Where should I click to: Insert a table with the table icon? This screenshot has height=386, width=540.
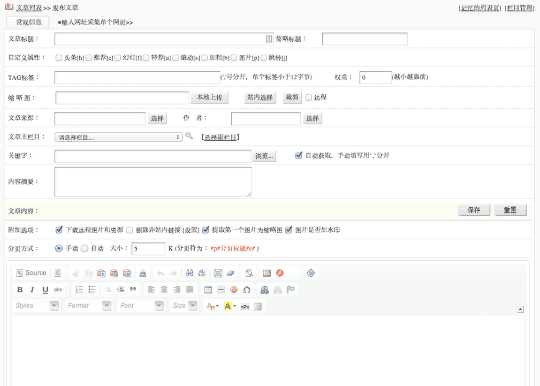click(x=208, y=290)
